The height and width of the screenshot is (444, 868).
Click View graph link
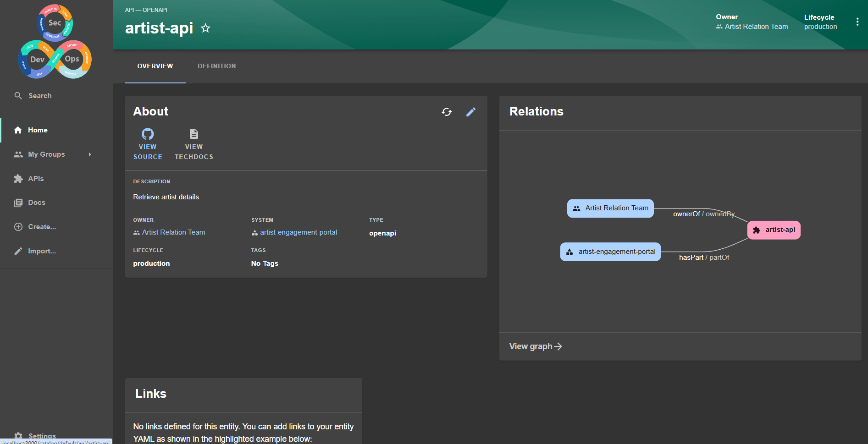(536, 346)
